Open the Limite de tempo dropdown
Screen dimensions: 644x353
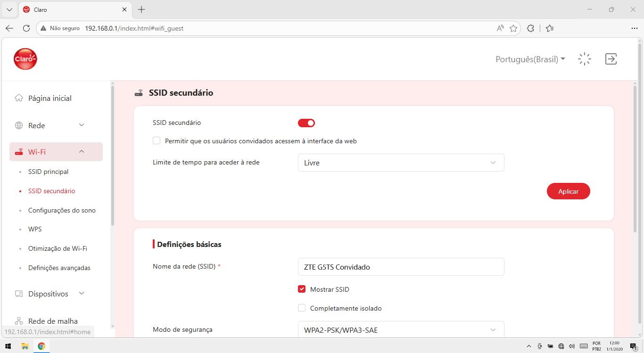click(x=401, y=163)
